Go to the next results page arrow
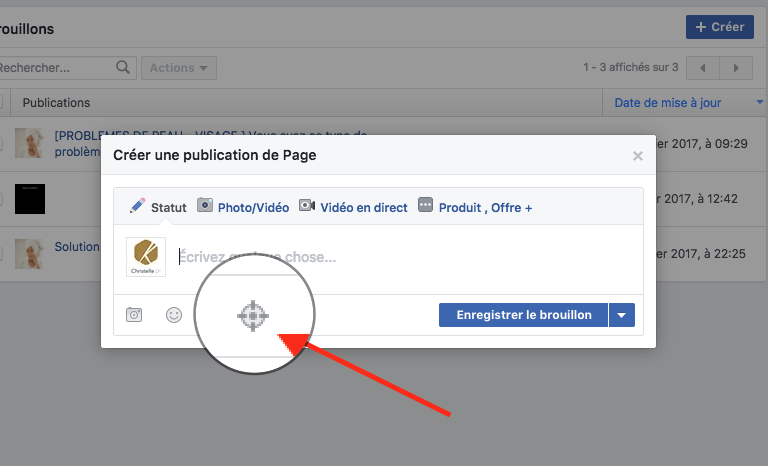 [736, 68]
